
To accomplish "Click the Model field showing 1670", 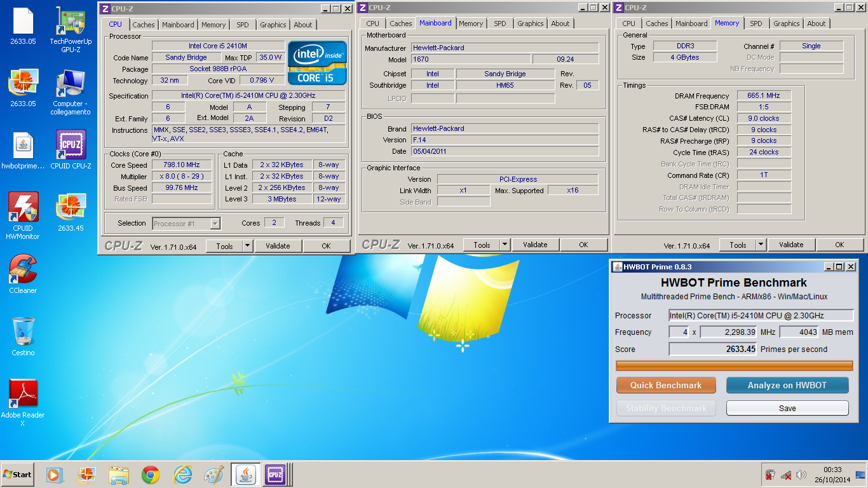I will pyautogui.click(x=471, y=59).
